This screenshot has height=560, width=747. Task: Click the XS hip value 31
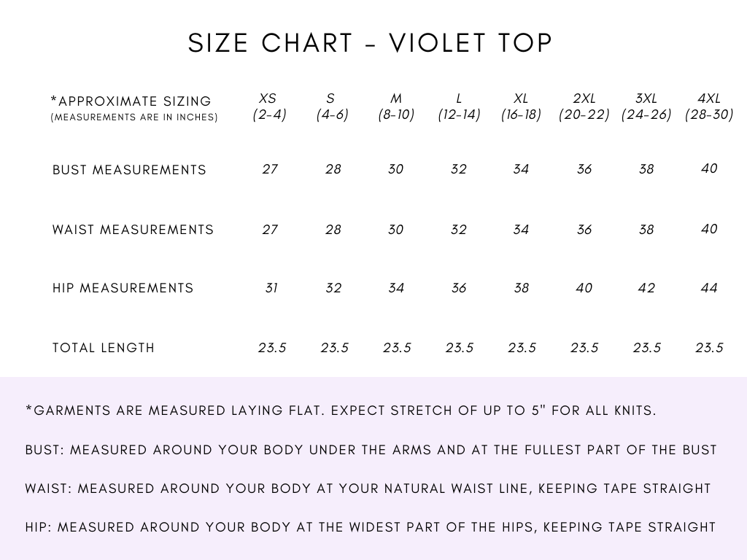(271, 287)
